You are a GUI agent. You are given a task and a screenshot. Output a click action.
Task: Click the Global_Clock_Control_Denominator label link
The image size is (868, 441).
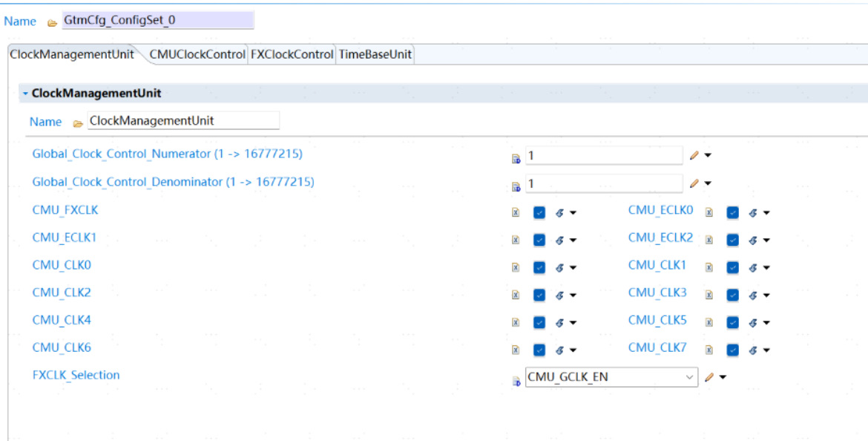tap(174, 182)
